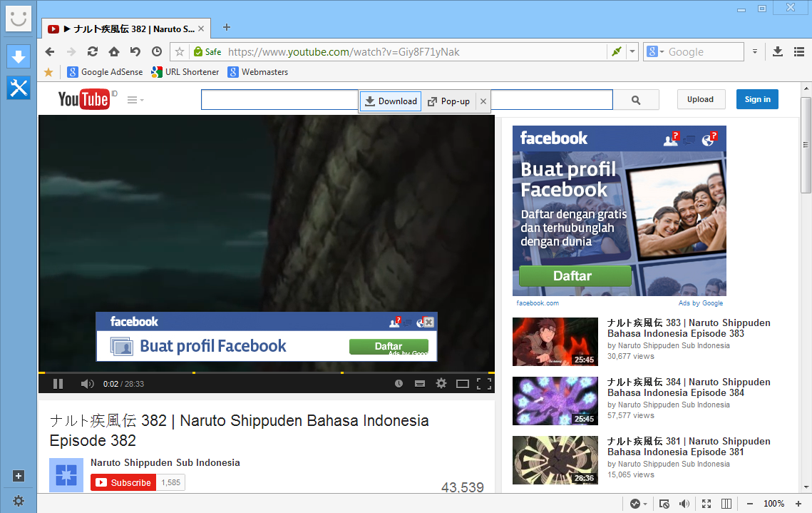The width and height of the screenshot is (812, 513).
Task: Toggle full screen icon in status bar
Action: [x=706, y=504]
